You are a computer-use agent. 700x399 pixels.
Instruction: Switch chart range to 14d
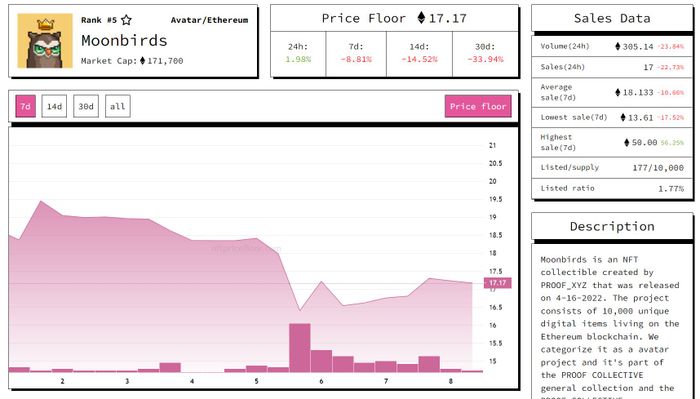pos(54,106)
